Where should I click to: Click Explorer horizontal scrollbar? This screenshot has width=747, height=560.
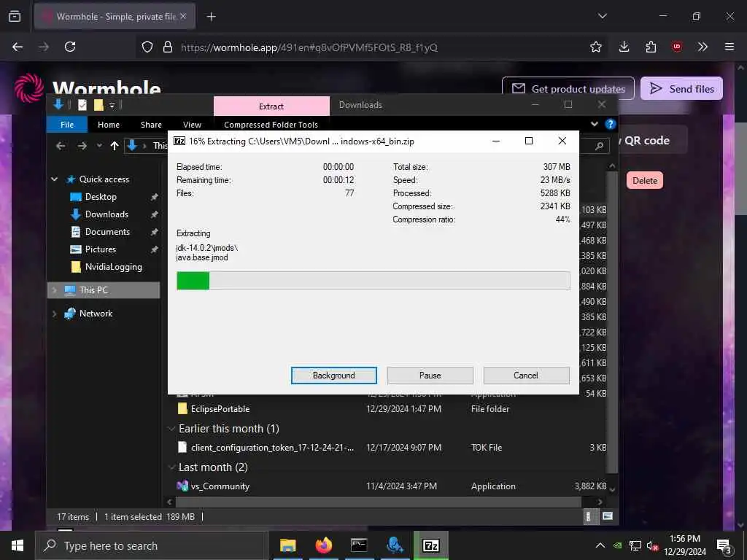[x=379, y=502]
